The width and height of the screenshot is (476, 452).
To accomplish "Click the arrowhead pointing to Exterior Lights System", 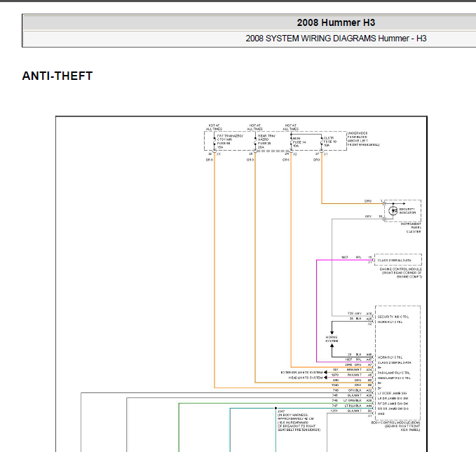I will [325, 373].
